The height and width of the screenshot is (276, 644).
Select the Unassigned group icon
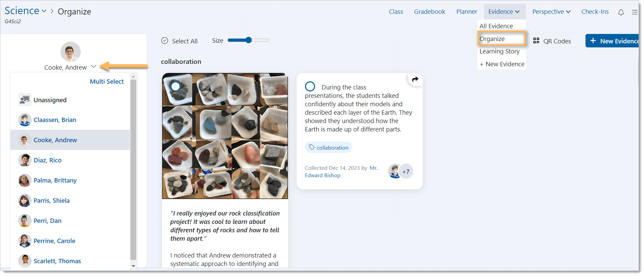tap(25, 100)
